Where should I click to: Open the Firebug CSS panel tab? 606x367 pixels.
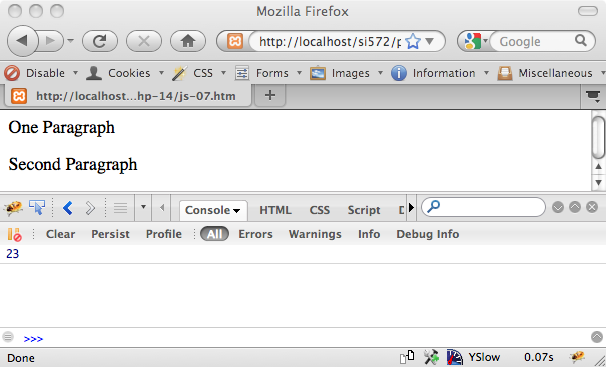[x=320, y=210]
